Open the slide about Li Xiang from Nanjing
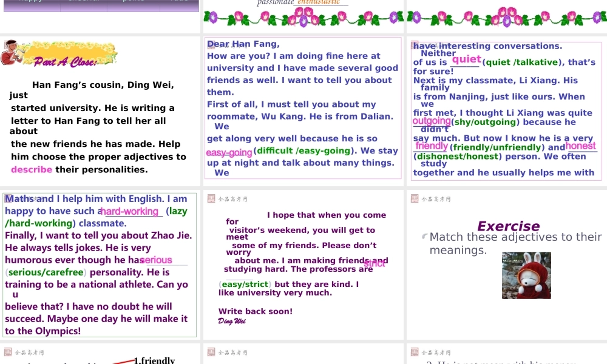The image size is (607, 364). [507, 111]
